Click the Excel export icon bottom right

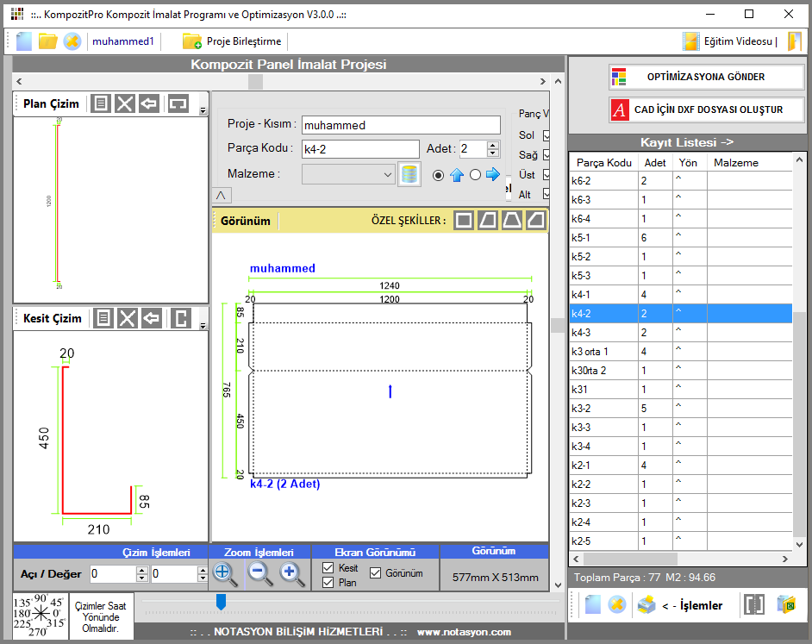tap(786, 604)
